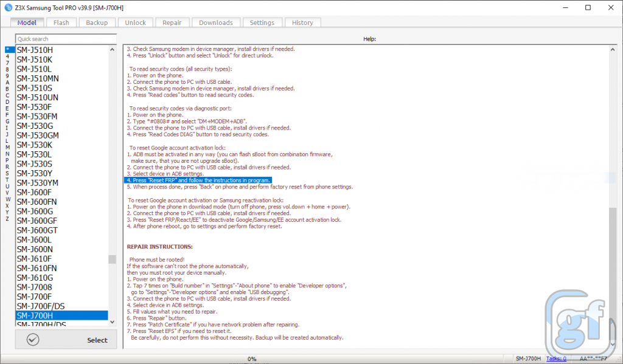The height and width of the screenshot is (364, 623).
Task: Open the History tab
Action: coord(302,22)
